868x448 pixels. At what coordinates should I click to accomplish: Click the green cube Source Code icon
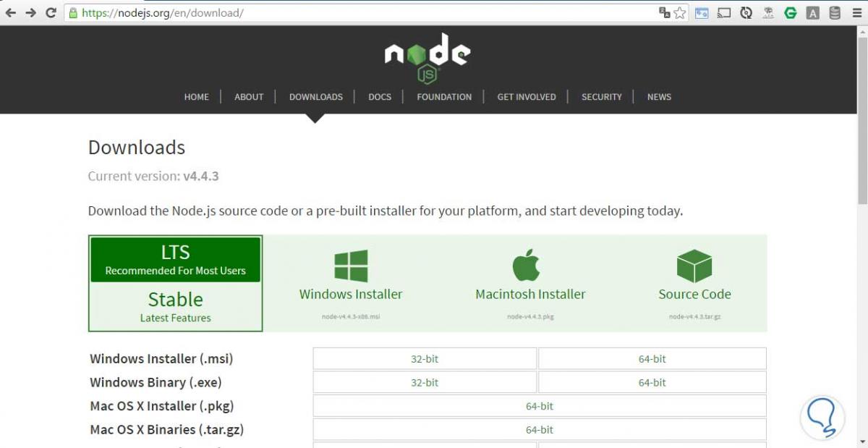click(x=694, y=266)
